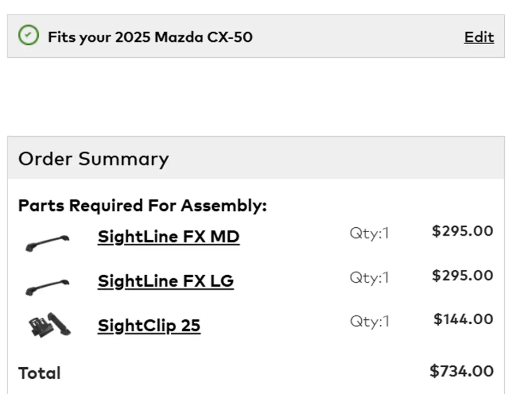This screenshot has height=394, width=532.
Task: Click the Parts Required For Assembly heading
Action: 142,205
